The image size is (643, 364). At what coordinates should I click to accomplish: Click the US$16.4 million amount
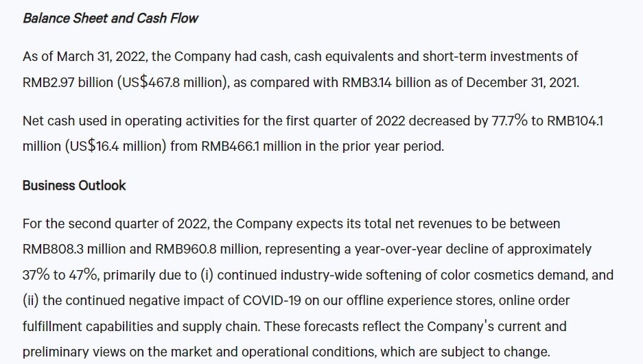[116, 146]
